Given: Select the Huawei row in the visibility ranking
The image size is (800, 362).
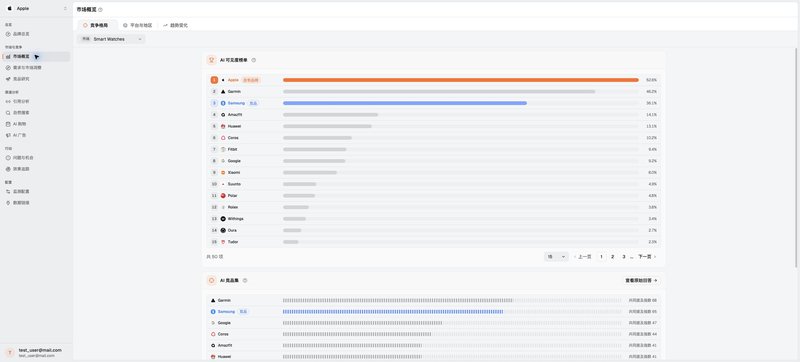Looking at the screenshot, I should tap(434, 126).
